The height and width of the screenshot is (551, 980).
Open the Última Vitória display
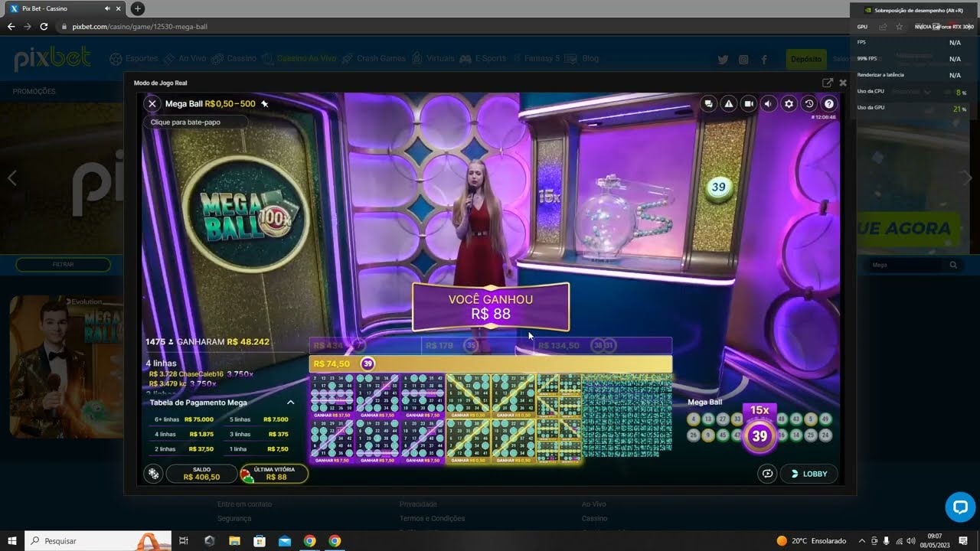[x=274, y=474]
